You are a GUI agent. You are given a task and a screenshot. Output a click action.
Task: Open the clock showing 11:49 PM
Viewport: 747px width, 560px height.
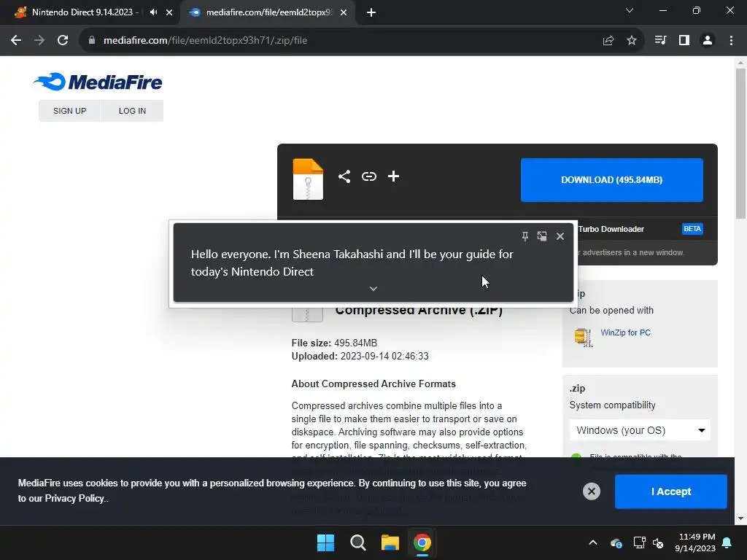(695, 542)
